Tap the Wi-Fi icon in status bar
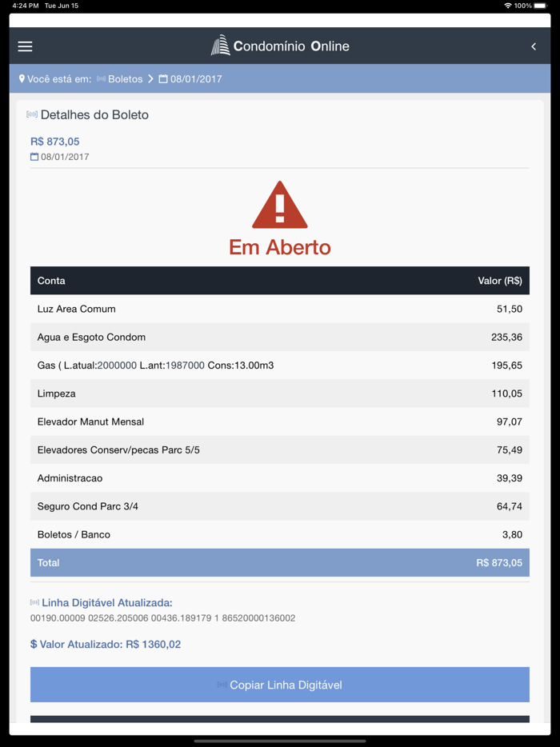The image size is (560, 747). click(508, 6)
